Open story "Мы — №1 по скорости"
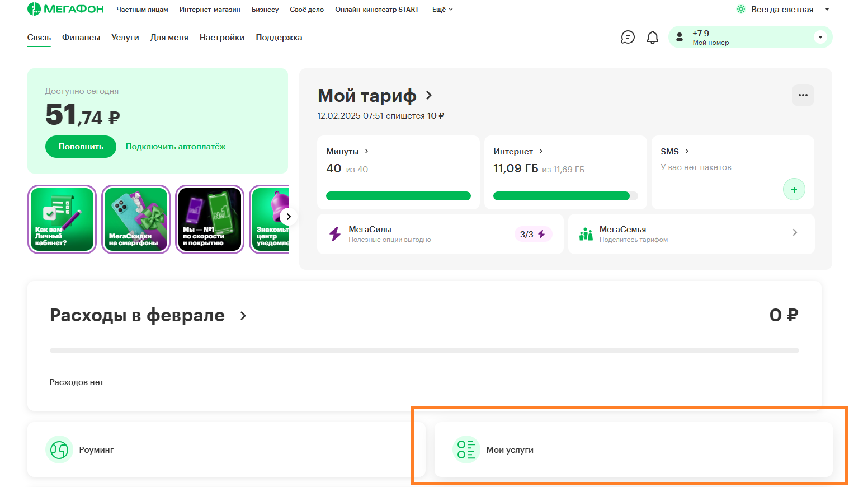The image size is (868, 487). 210,219
